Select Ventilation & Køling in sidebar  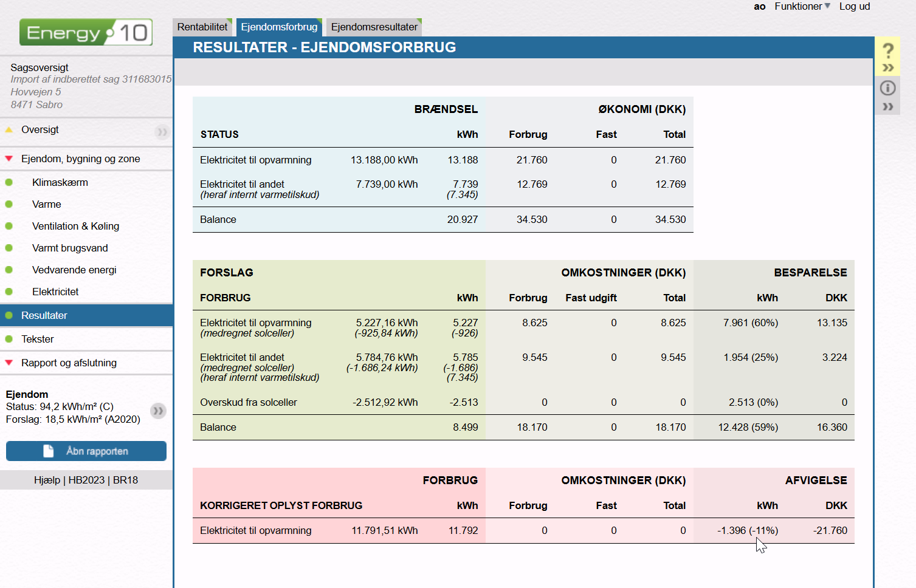(x=75, y=226)
